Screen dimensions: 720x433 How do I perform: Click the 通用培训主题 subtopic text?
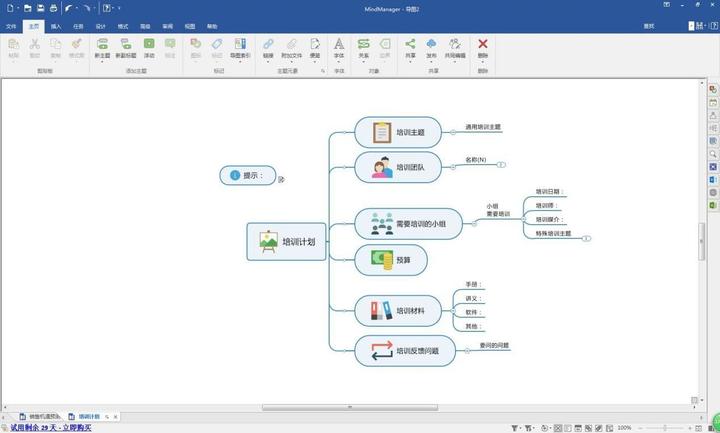[x=483, y=127]
